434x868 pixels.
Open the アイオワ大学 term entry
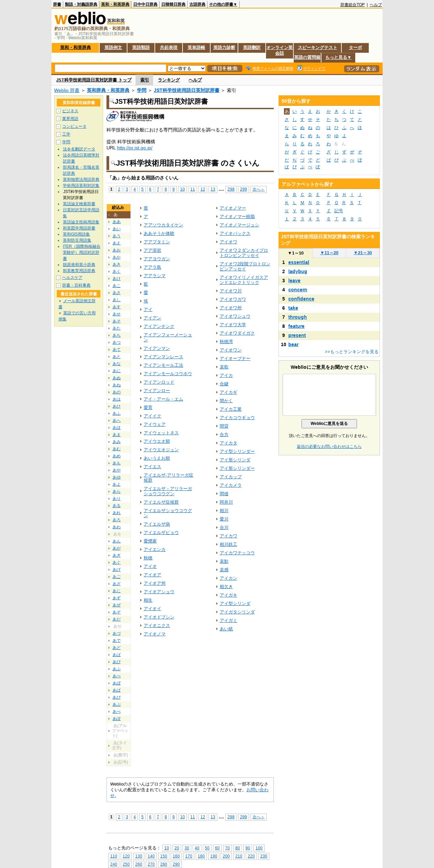(233, 325)
